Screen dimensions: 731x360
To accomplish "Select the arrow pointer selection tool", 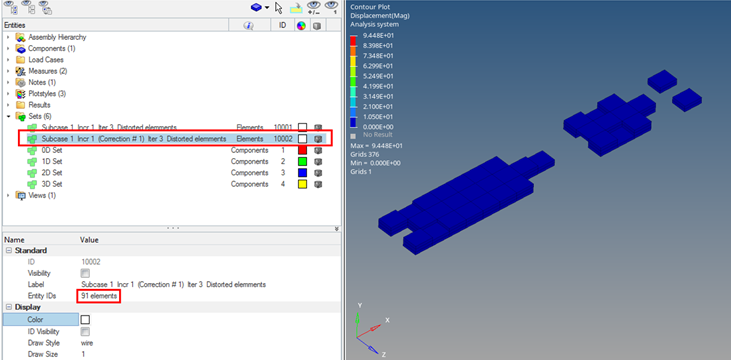I will tap(279, 7).
